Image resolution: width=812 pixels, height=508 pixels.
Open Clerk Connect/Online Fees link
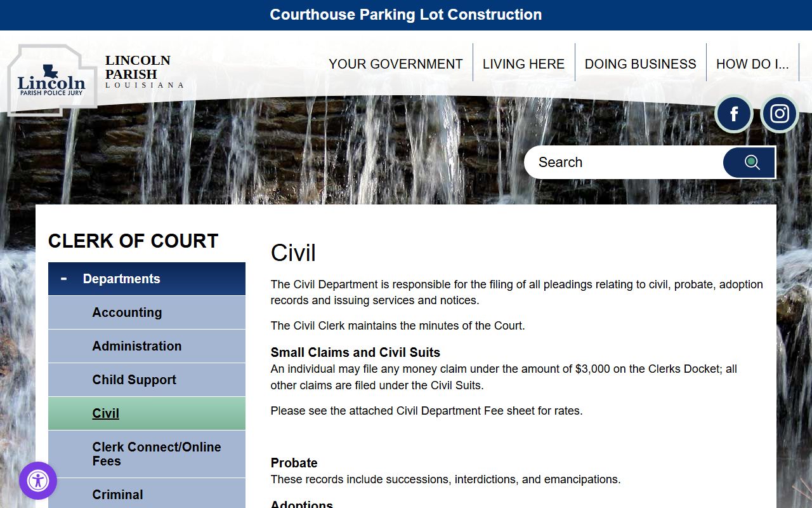147,454
